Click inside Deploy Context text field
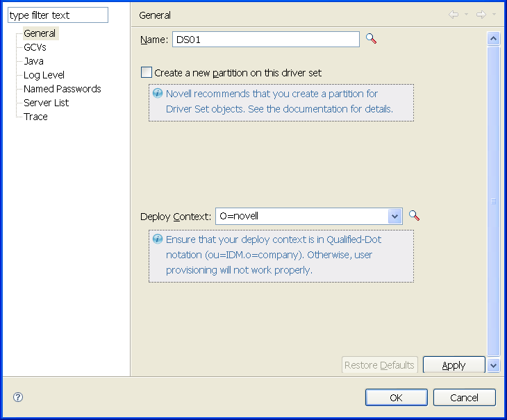 [x=302, y=216]
